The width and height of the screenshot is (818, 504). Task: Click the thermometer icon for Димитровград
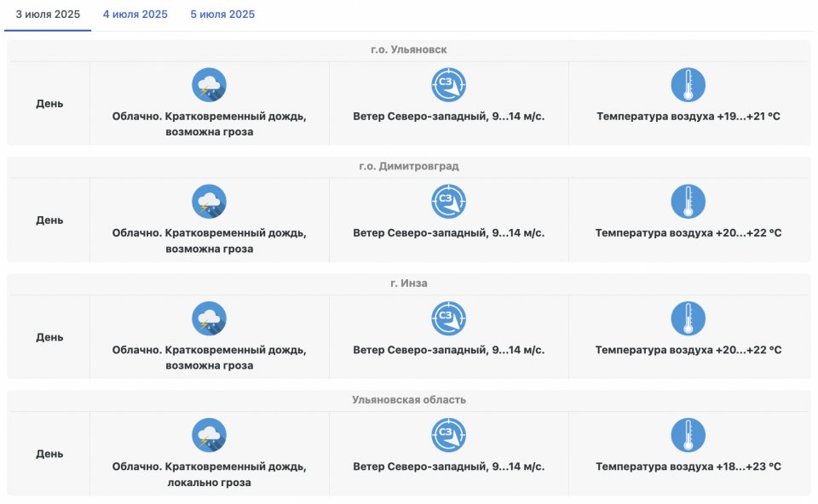(x=688, y=202)
